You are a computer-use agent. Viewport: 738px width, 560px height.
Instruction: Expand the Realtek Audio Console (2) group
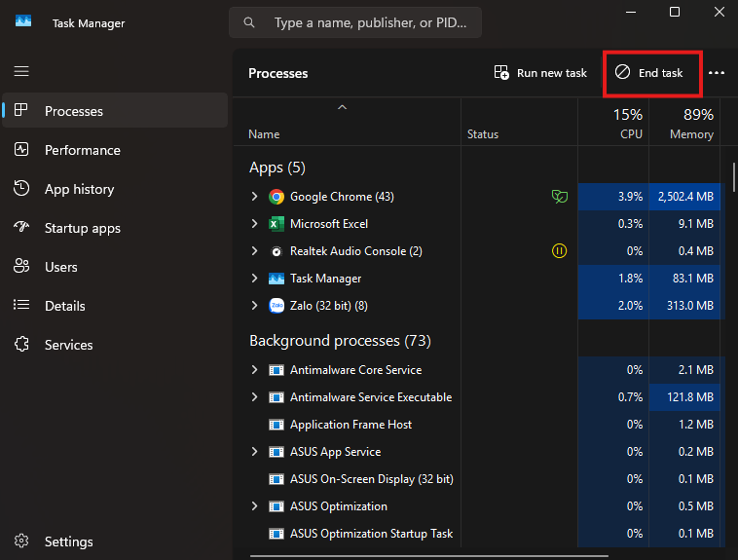(255, 251)
